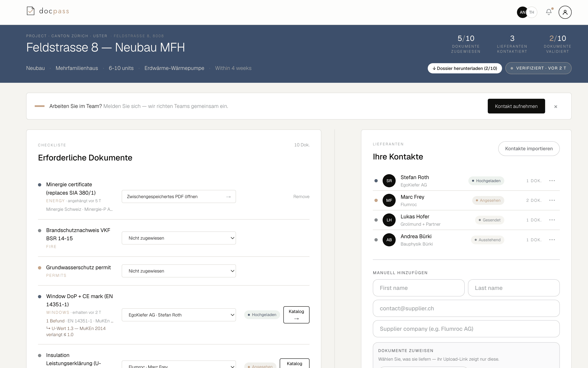This screenshot has height=368, width=588.
Task: Click the Mehrfamilienhaus project tag
Action: click(x=77, y=68)
